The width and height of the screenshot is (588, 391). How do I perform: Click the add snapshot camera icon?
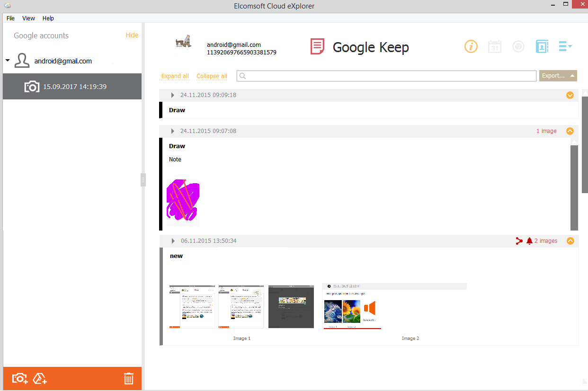(x=20, y=378)
